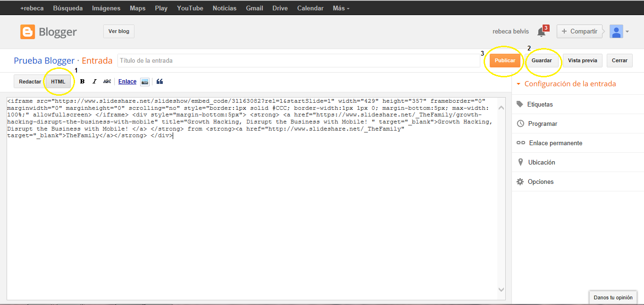
Task: Click the Vista previa button
Action: point(583,60)
